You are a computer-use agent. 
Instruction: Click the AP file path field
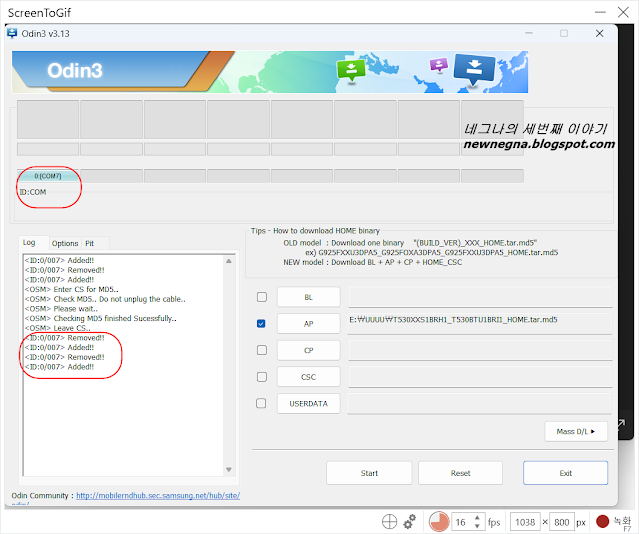click(x=480, y=324)
